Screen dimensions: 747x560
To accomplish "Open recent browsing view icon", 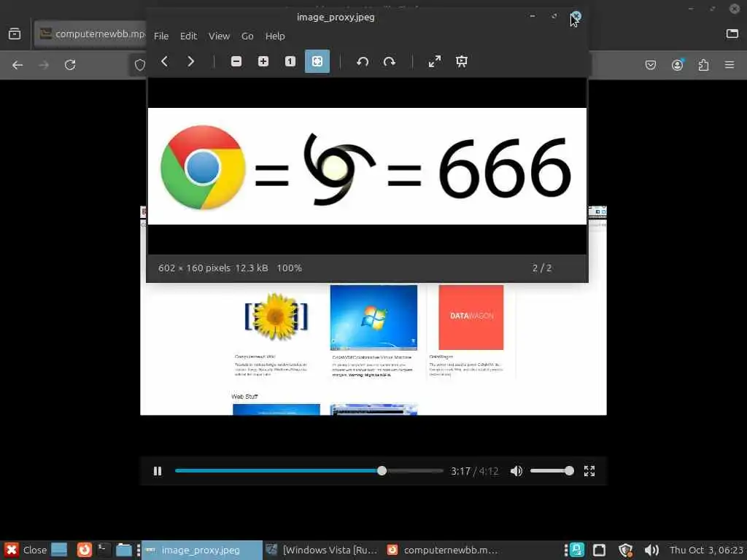I will click(15, 34).
